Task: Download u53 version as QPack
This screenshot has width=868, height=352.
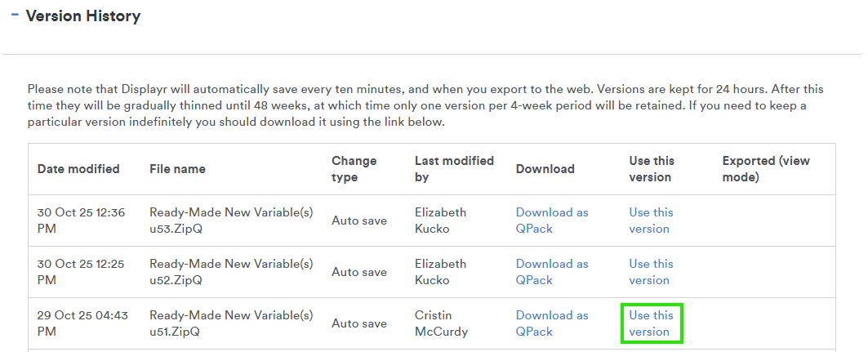Action: (551, 221)
